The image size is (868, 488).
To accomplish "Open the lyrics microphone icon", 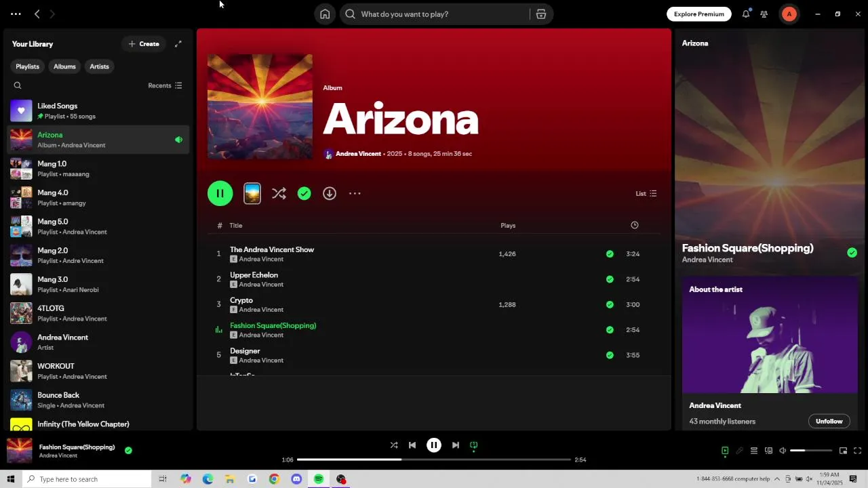I will tap(739, 451).
